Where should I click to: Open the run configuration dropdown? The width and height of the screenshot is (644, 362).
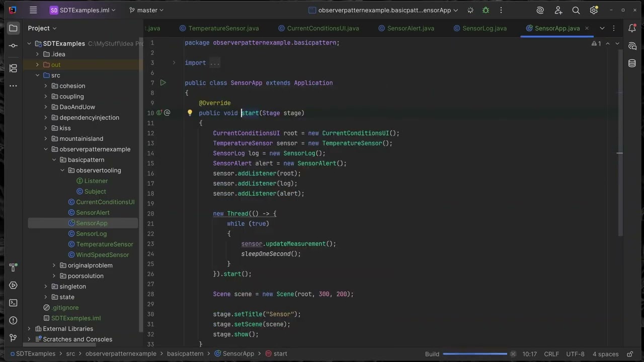[x=383, y=10]
